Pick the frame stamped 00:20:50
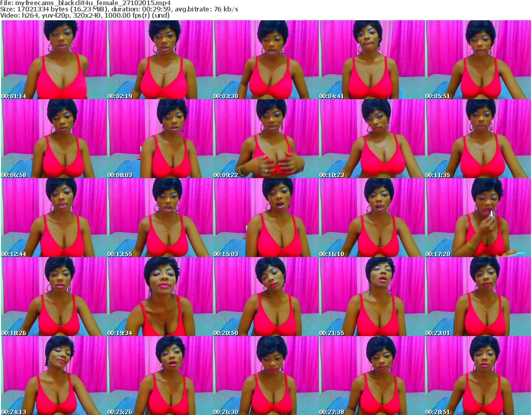The width and height of the screenshot is (532, 415). tap(266, 297)
